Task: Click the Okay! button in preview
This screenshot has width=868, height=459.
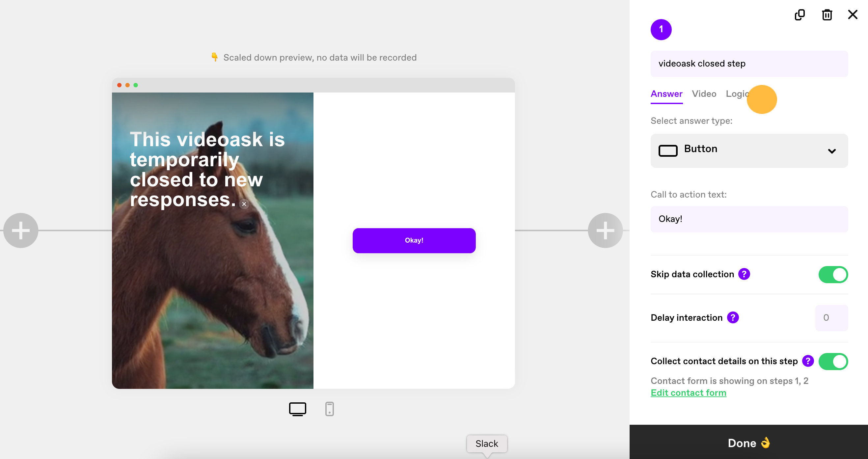Action: pyautogui.click(x=414, y=241)
